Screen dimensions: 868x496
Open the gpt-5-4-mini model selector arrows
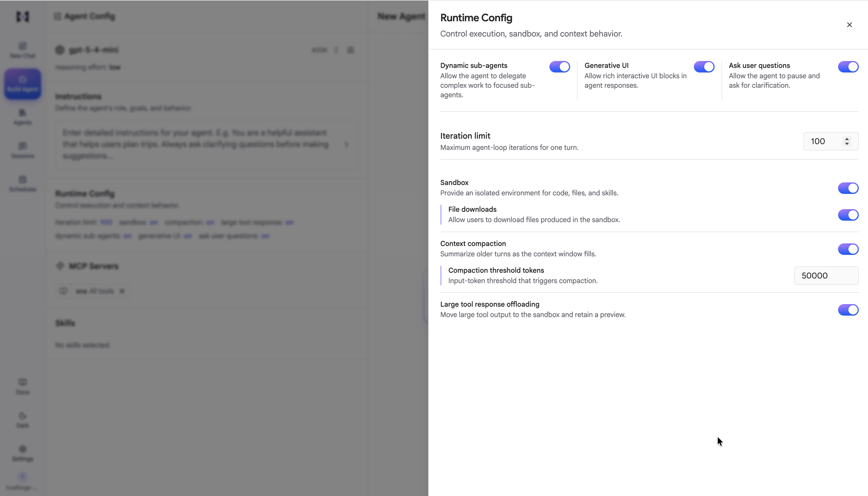336,50
